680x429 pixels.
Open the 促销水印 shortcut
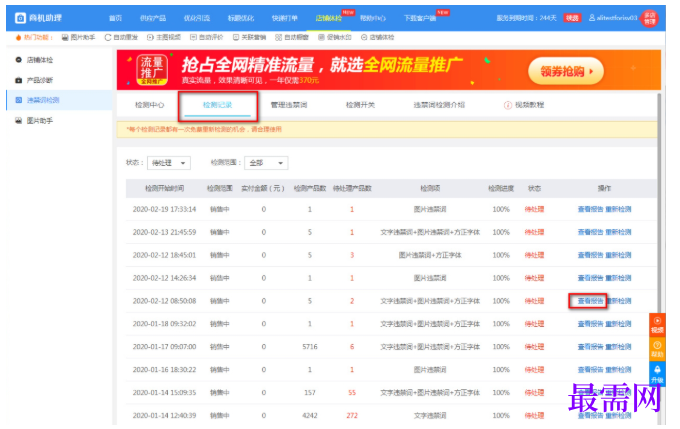[335, 37]
